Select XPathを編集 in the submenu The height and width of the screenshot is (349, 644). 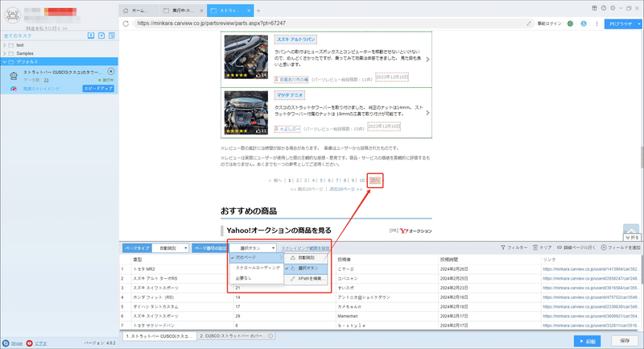[306, 279]
